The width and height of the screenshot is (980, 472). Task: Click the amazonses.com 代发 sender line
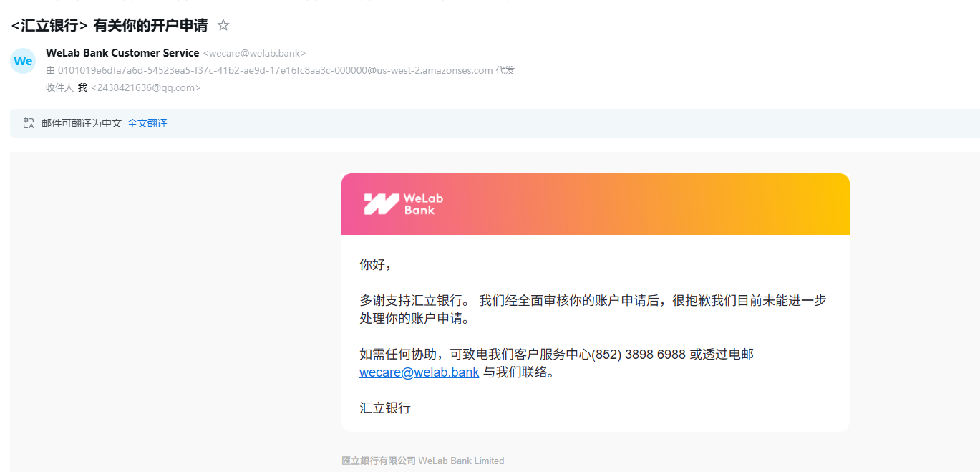281,70
